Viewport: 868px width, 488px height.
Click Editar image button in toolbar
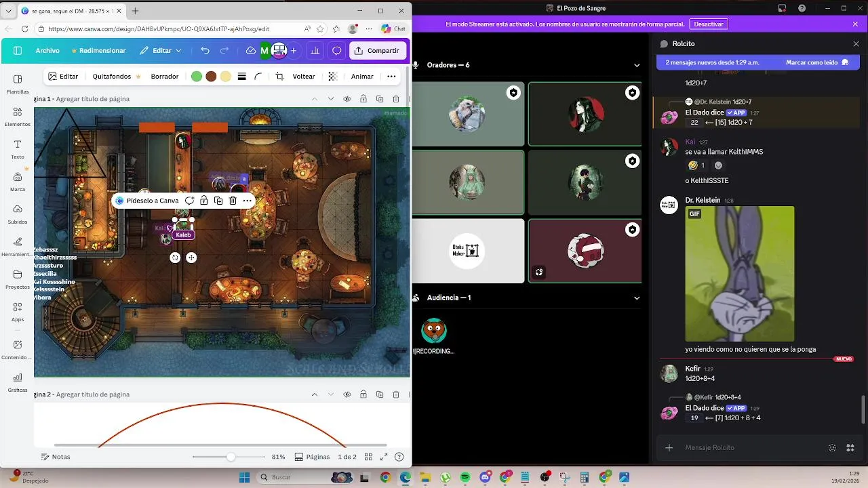(x=63, y=77)
